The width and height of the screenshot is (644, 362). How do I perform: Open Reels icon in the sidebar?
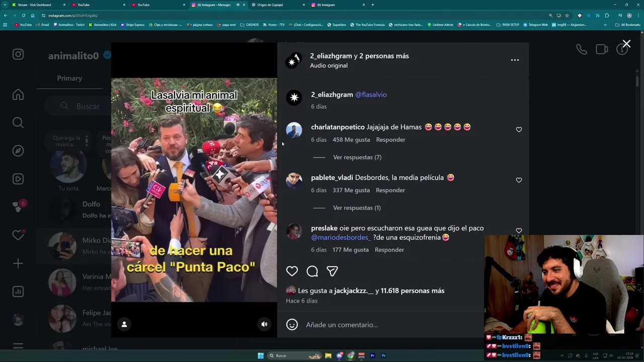pyautogui.click(x=18, y=179)
